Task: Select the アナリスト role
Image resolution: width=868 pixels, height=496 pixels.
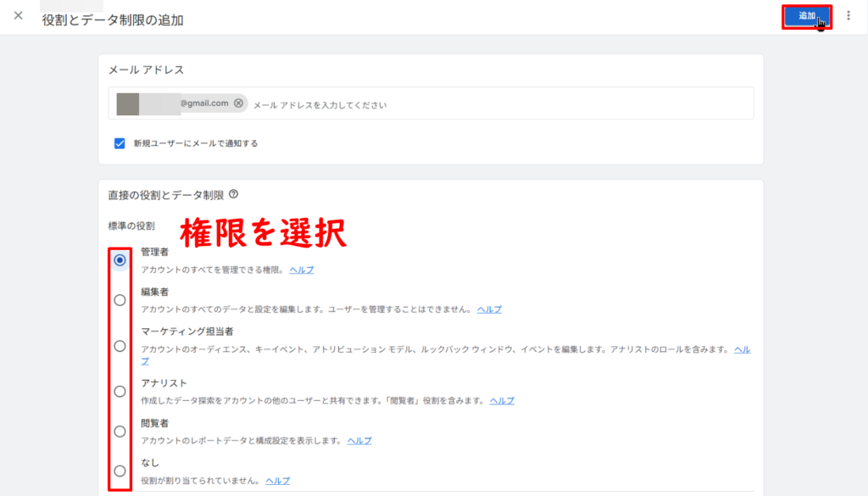Action: pyautogui.click(x=118, y=388)
